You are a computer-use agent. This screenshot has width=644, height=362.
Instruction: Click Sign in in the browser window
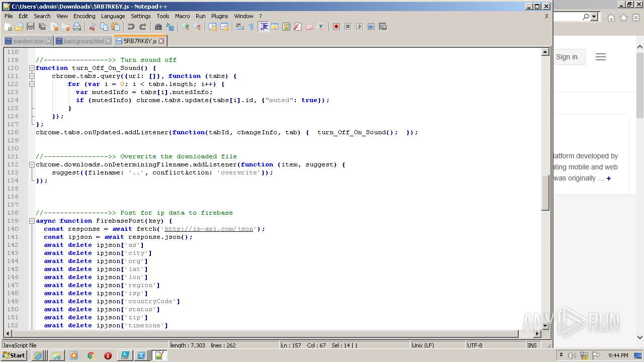(x=567, y=57)
